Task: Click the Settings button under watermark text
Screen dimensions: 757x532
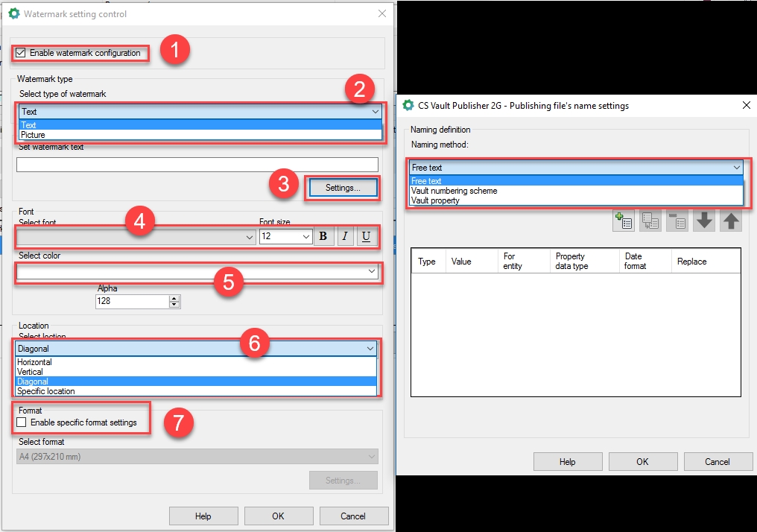Action: tap(343, 188)
